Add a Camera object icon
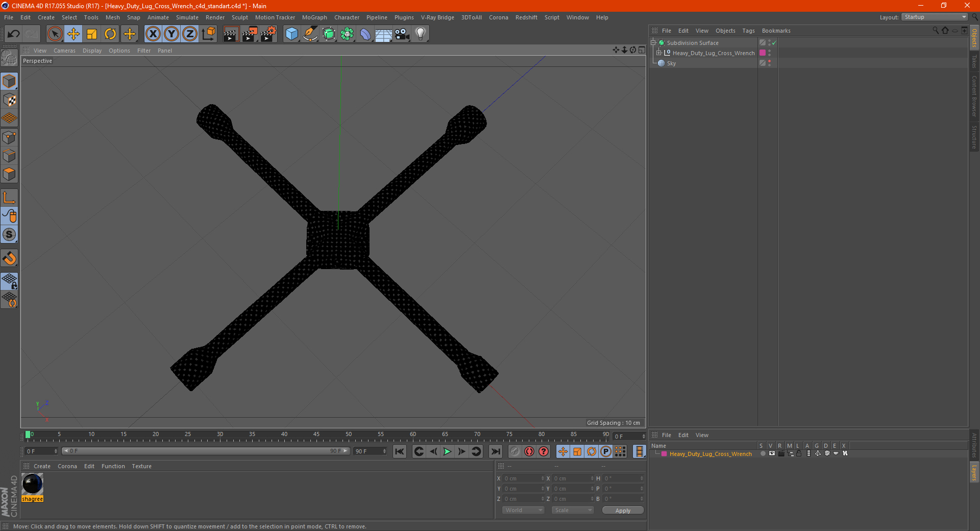 click(x=402, y=34)
